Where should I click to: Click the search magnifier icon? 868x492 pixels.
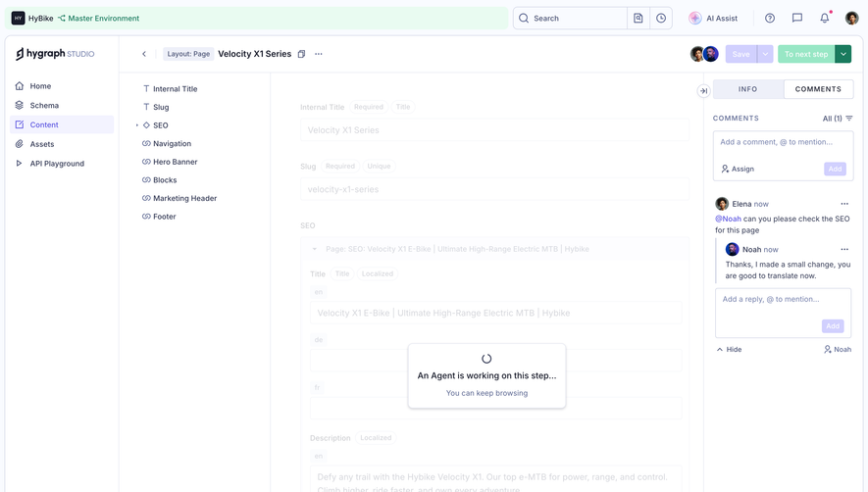tap(524, 19)
